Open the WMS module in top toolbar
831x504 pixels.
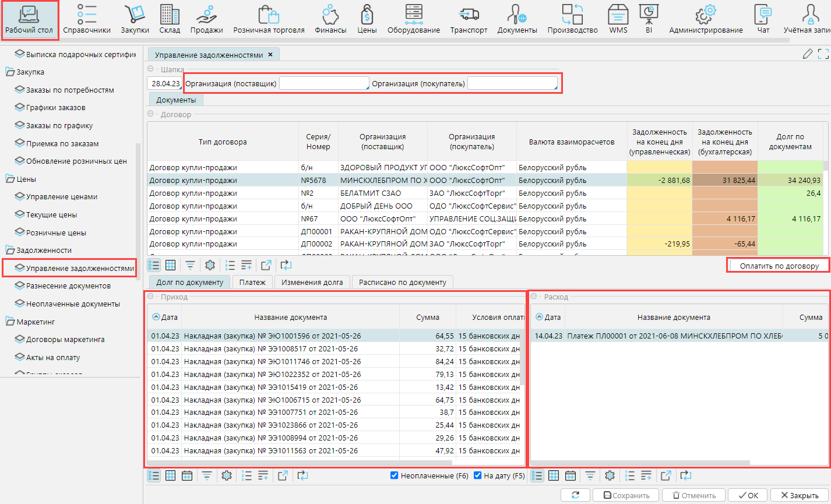[618, 19]
